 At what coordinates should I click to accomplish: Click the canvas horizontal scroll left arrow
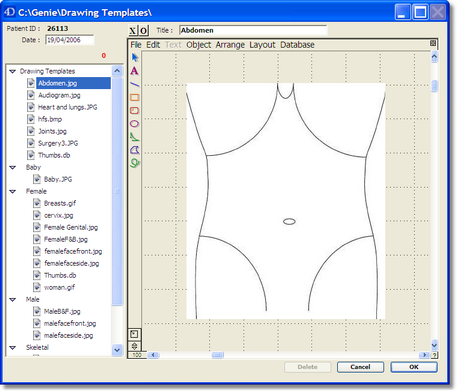(153, 355)
